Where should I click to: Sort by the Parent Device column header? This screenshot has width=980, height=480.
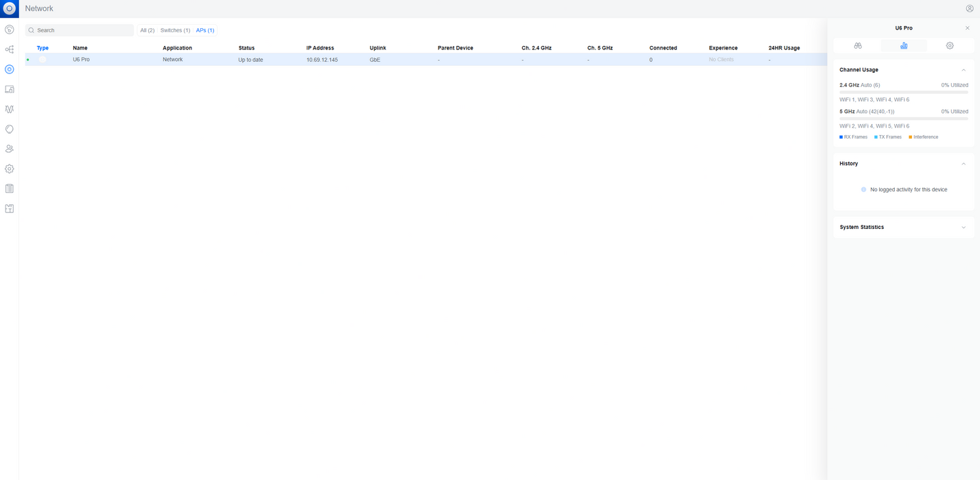(456, 48)
